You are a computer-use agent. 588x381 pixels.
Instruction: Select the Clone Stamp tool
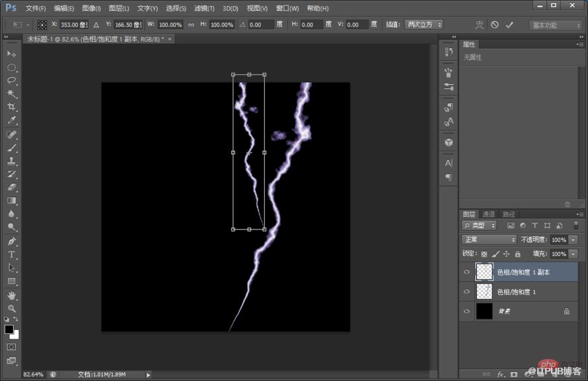12,161
